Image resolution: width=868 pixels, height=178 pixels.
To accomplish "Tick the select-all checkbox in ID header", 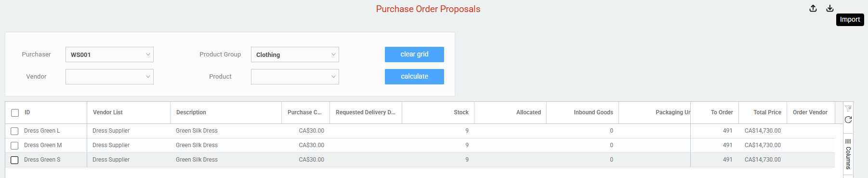I will [x=15, y=113].
